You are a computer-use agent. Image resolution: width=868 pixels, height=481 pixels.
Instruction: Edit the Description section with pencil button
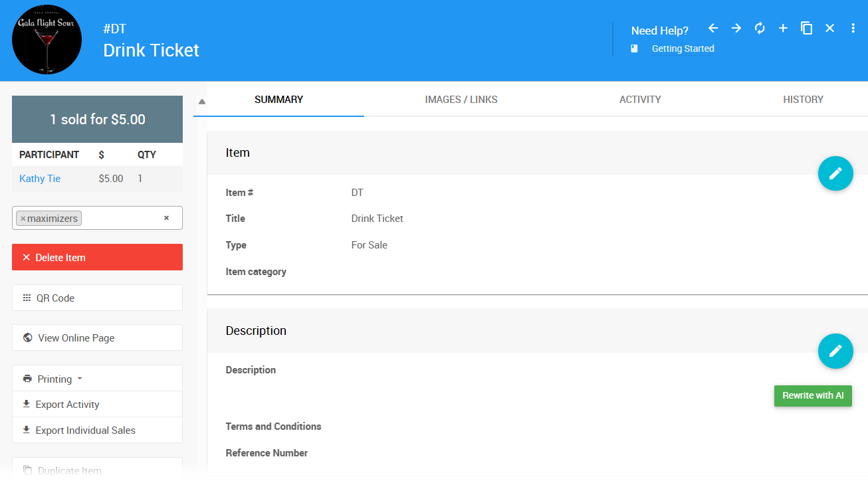click(835, 351)
